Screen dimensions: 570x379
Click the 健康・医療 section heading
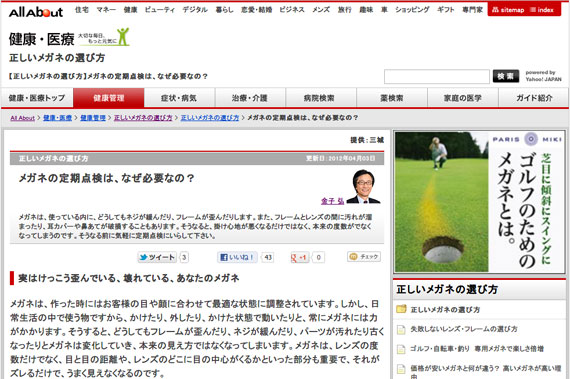[41, 39]
